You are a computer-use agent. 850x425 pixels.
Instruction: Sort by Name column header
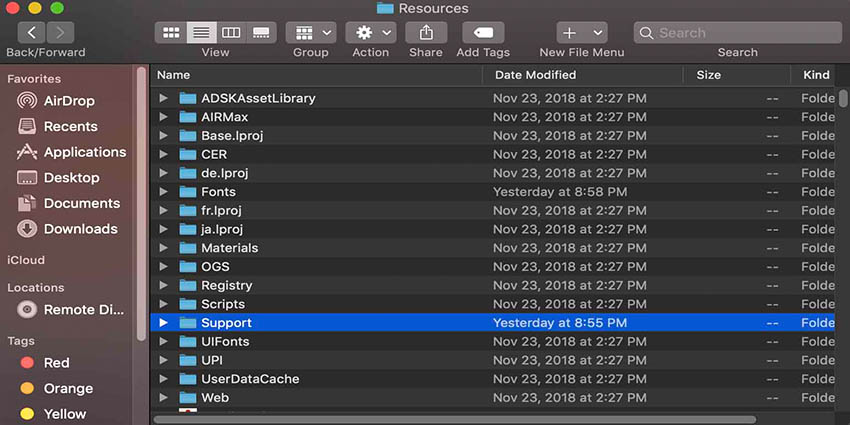(173, 75)
